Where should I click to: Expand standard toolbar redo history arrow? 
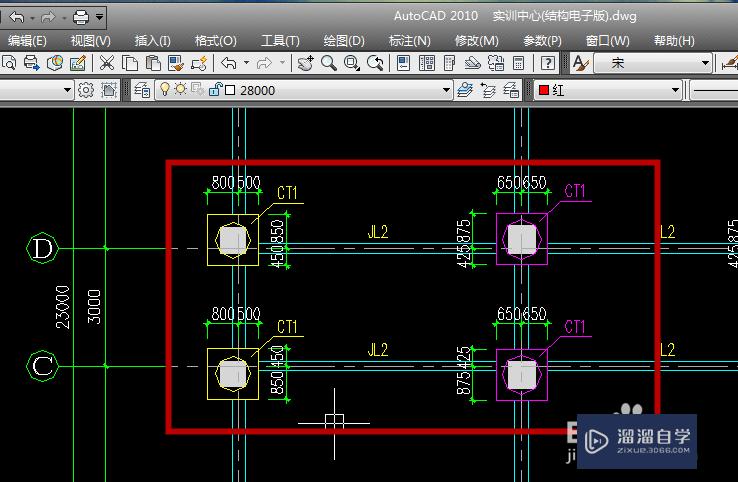coord(282,63)
